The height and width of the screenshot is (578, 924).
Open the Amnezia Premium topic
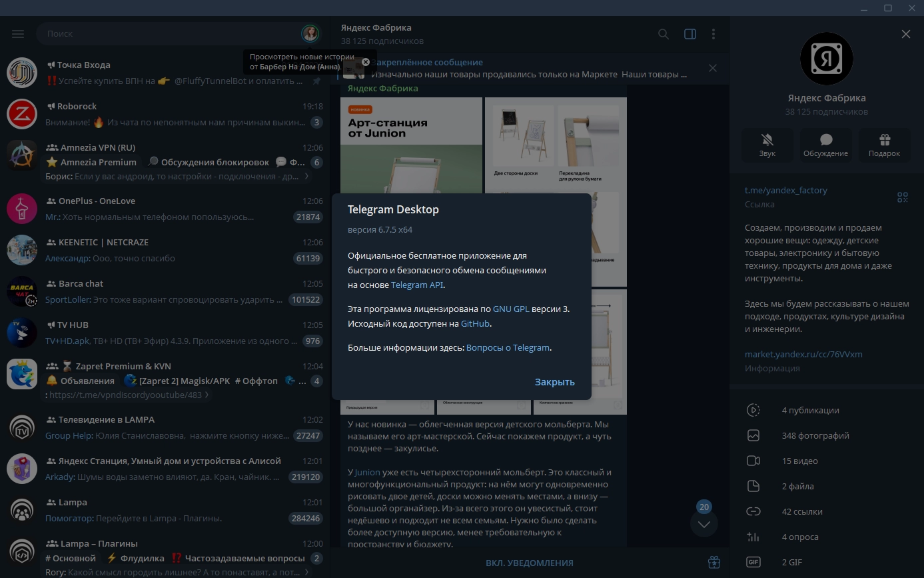93,162
